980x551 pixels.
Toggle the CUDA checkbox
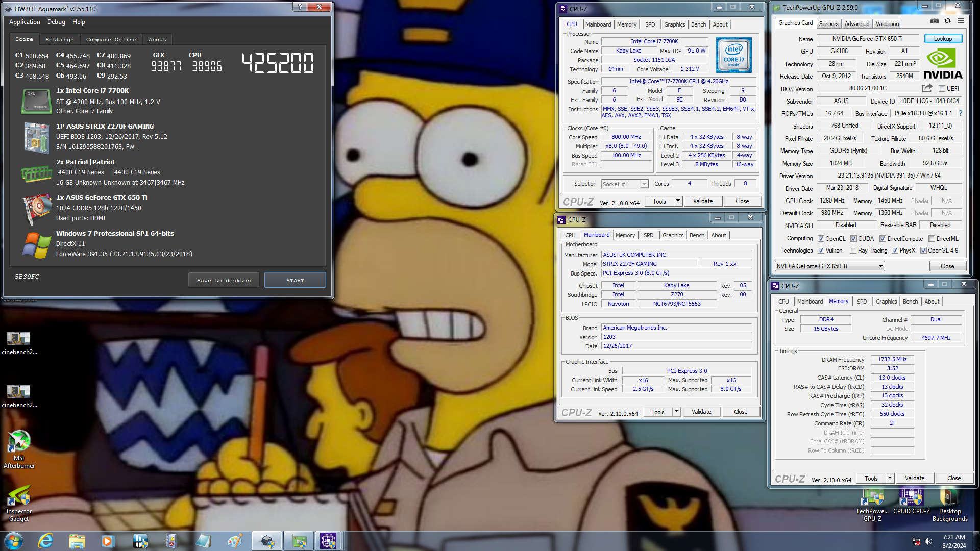click(853, 239)
